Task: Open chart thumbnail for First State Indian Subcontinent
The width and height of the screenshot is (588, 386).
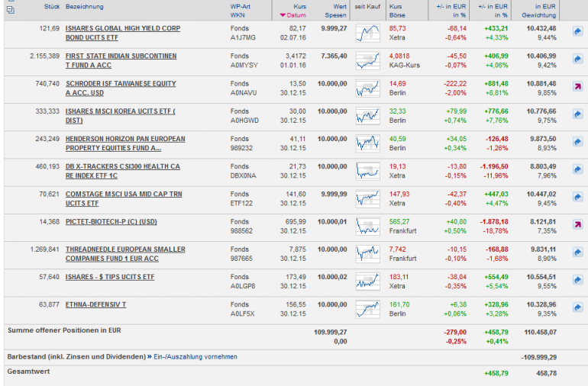Action: click(367, 61)
